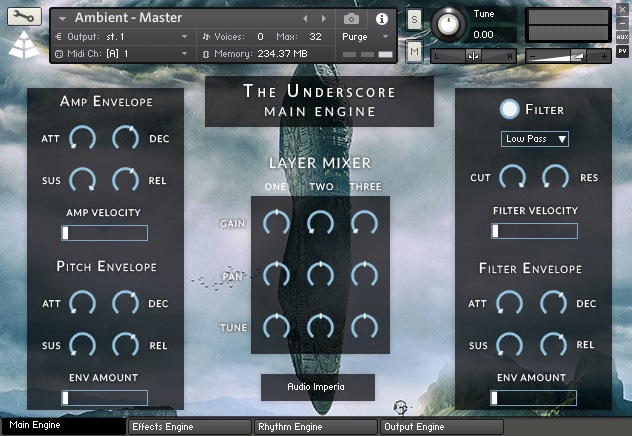The height and width of the screenshot is (436, 632).
Task: Solo the instrument with S button
Action: pyautogui.click(x=414, y=19)
